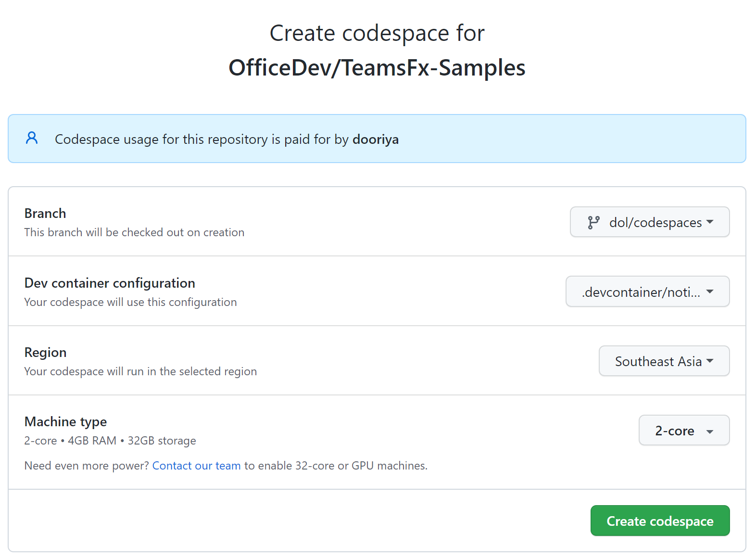Click the Create codespace button

click(x=660, y=521)
